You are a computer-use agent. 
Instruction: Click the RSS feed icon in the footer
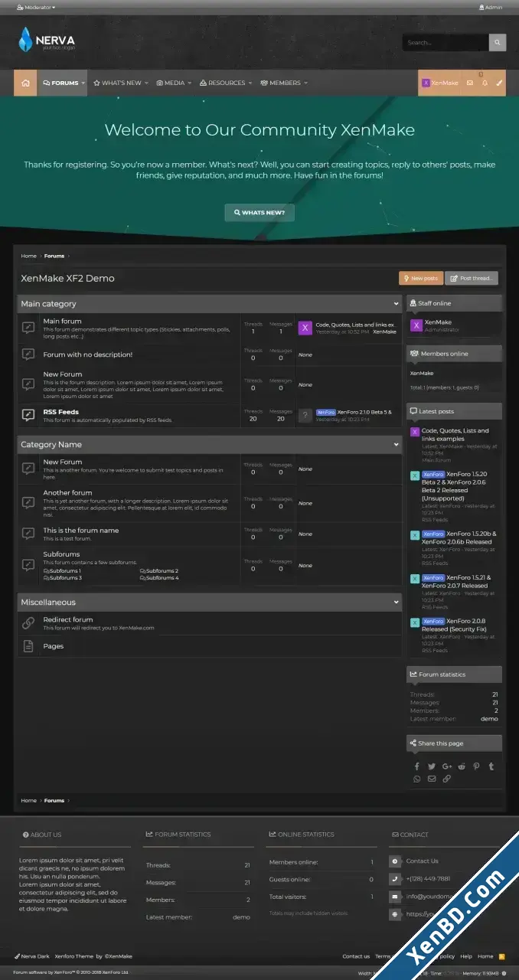502,956
